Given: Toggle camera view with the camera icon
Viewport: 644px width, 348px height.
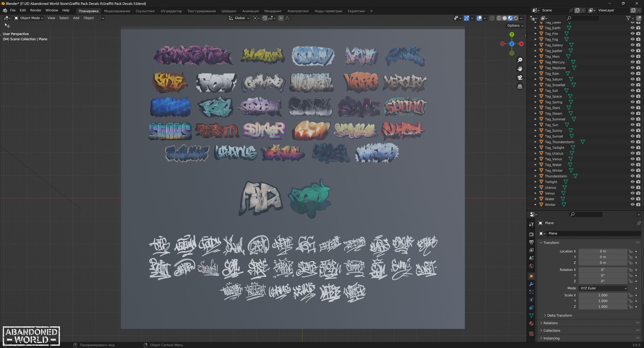Looking at the screenshot, I should point(520,77).
